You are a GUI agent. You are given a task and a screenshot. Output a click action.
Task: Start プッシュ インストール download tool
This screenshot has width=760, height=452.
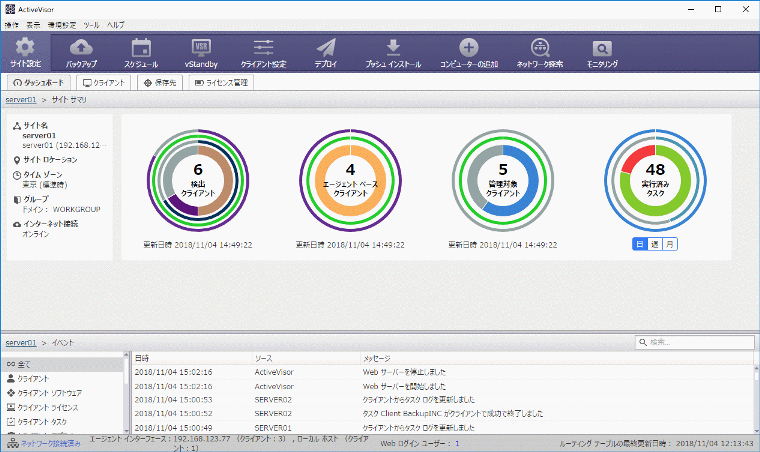point(393,52)
